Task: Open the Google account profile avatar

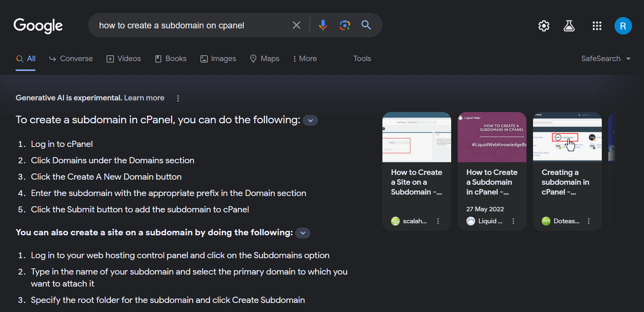Action: [623, 26]
